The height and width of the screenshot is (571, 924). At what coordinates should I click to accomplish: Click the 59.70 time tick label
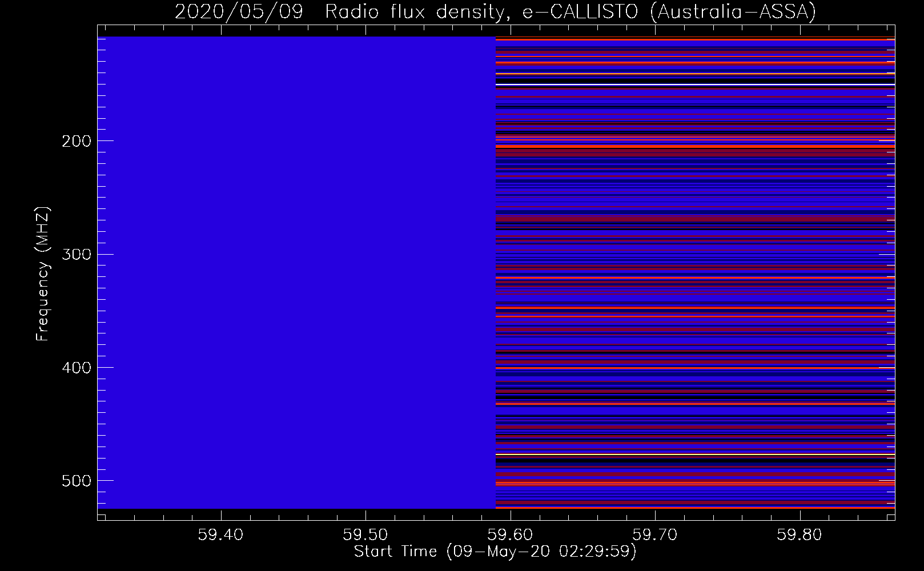[655, 535]
